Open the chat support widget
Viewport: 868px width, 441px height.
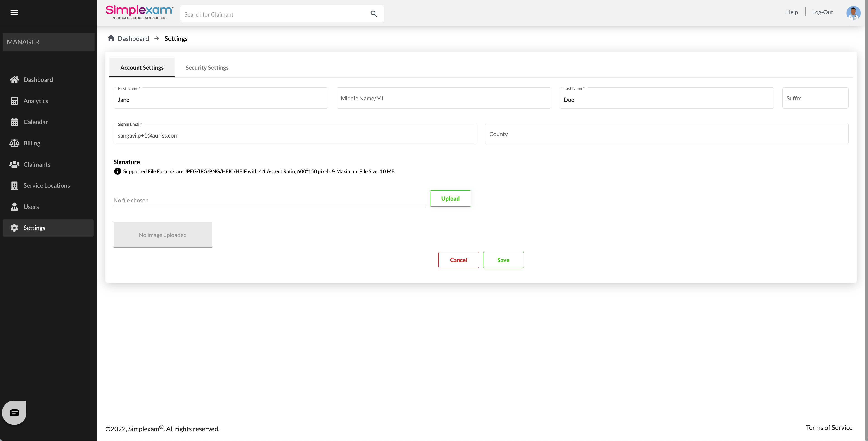(14, 412)
